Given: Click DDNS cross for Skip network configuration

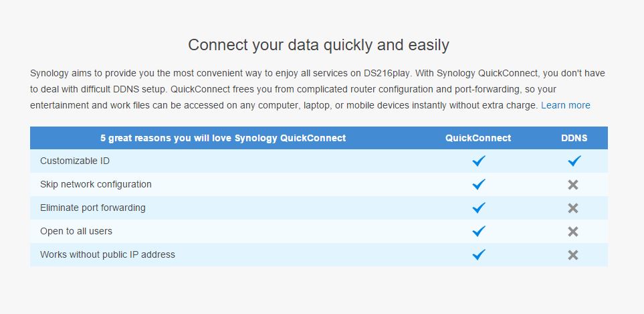Looking at the screenshot, I should tap(573, 185).
